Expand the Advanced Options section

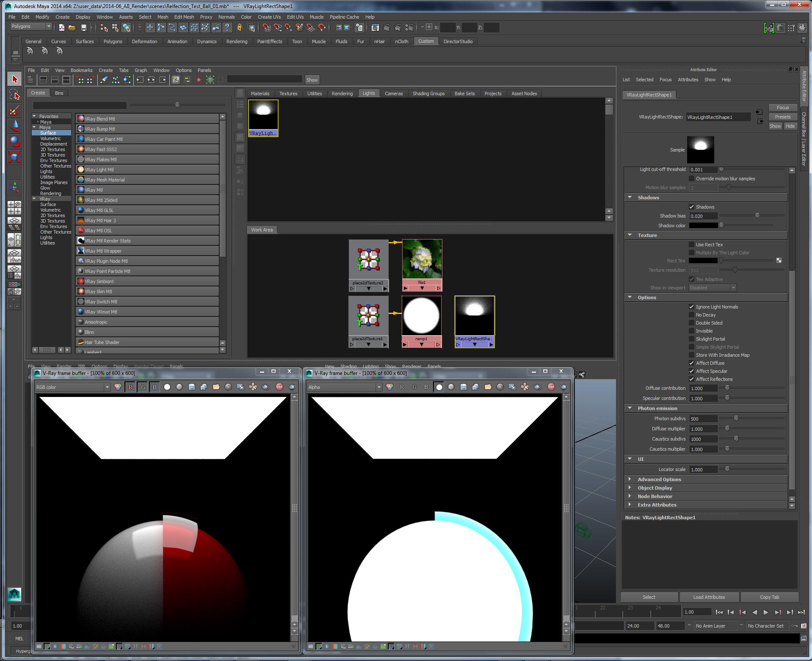630,479
